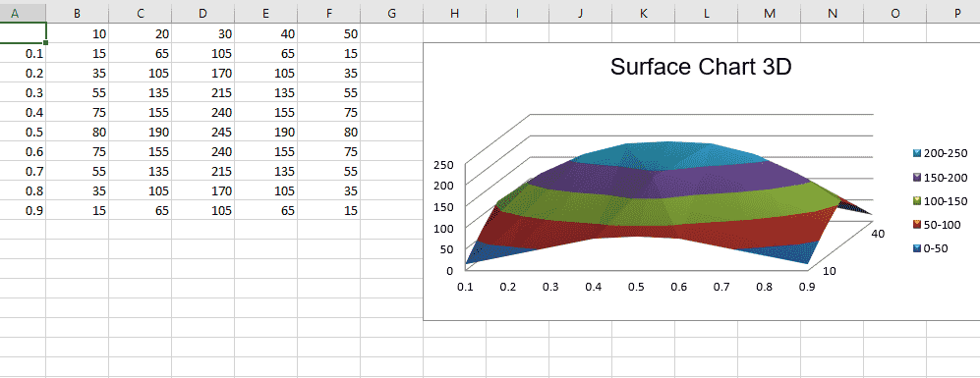
Task: Select column header N
Action: 832,12
